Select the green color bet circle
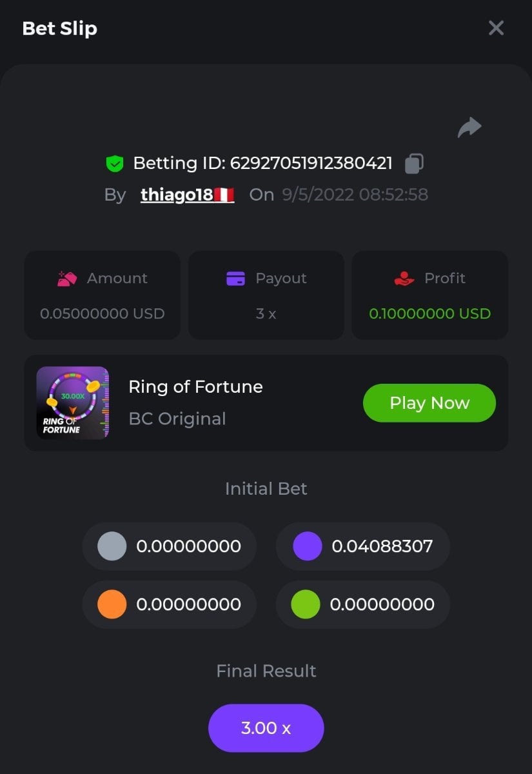 [x=306, y=604]
